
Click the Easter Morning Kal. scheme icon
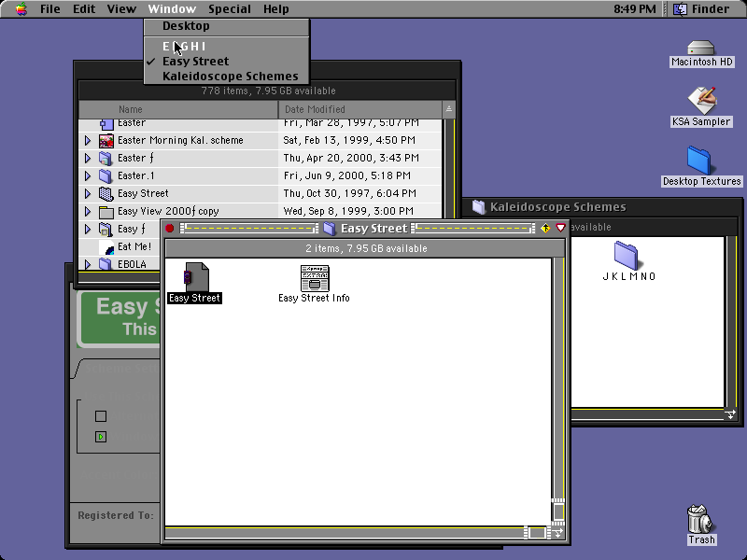106,141
